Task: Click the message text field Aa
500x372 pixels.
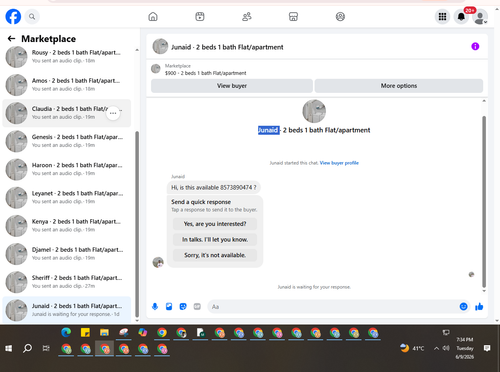Action: tap(333, 306)
